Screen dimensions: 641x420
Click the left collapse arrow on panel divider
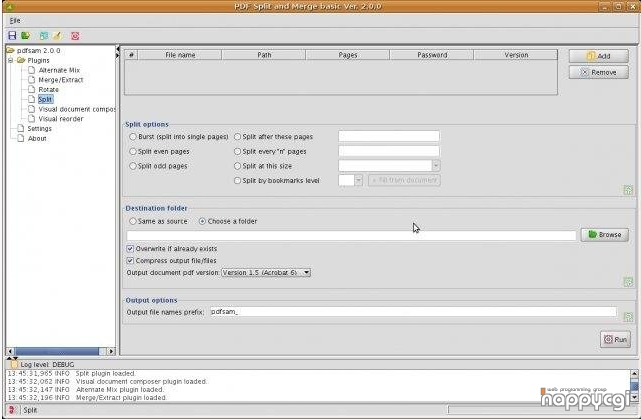[118, 49]
